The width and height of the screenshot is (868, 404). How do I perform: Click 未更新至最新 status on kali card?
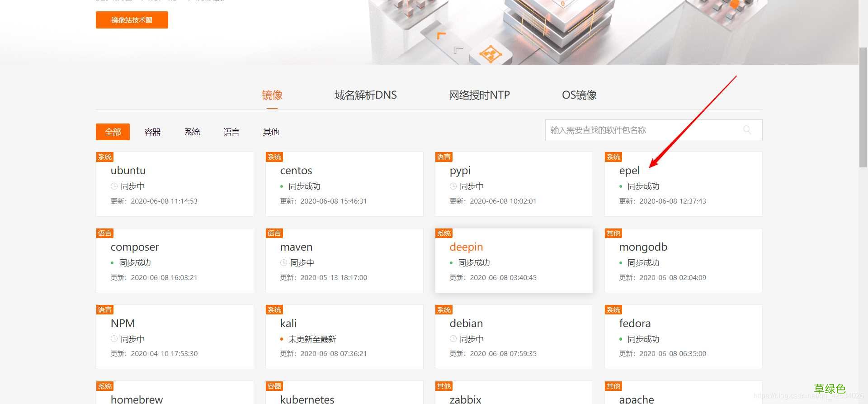[x=312, y=339]
